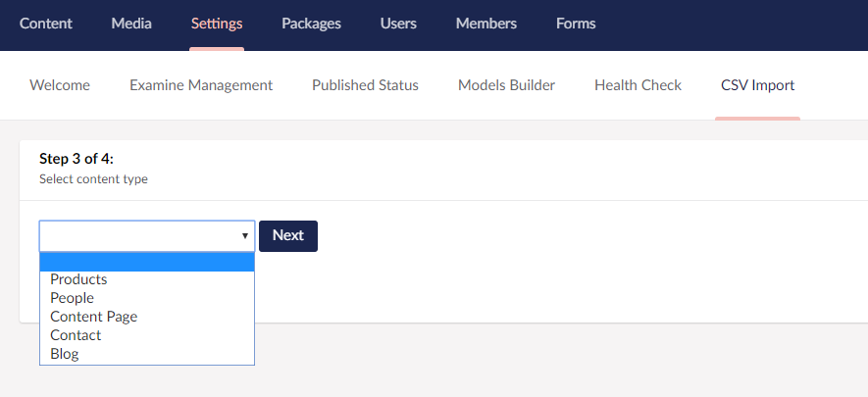Switch to the Forms section
868x397 pixels.
576,24
